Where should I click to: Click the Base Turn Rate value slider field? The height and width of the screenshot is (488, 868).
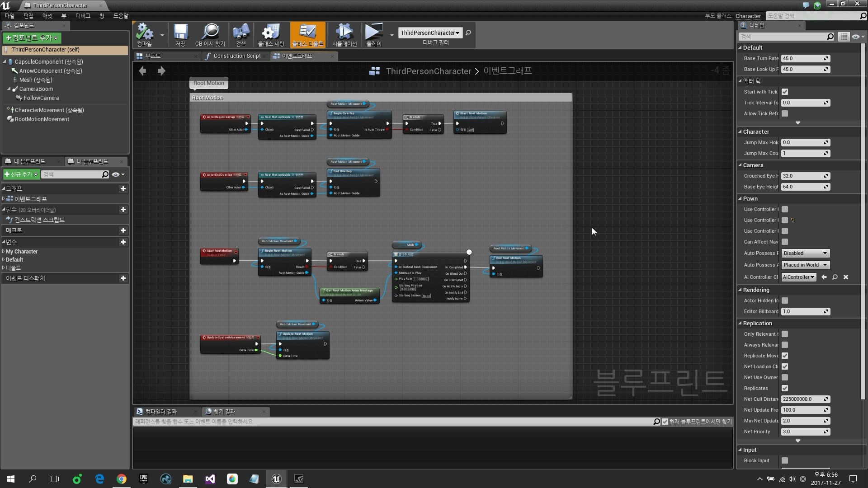click(806, 58)
